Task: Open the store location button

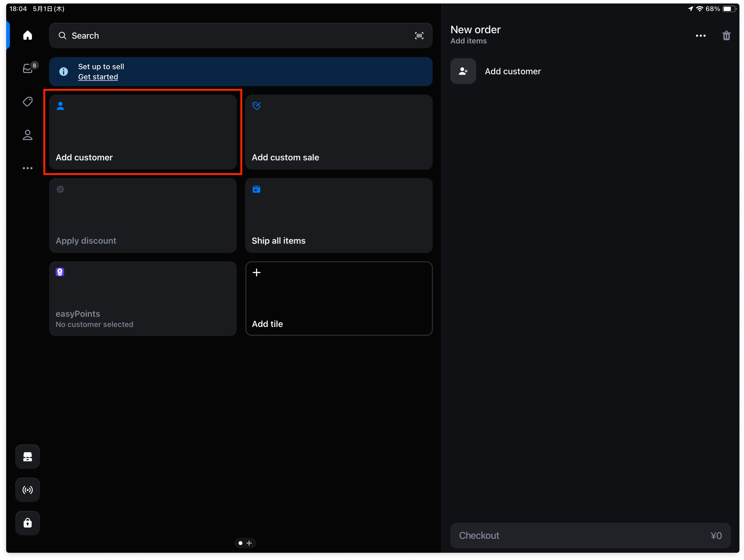Action: pyautogui.click(x=28, y=456)
